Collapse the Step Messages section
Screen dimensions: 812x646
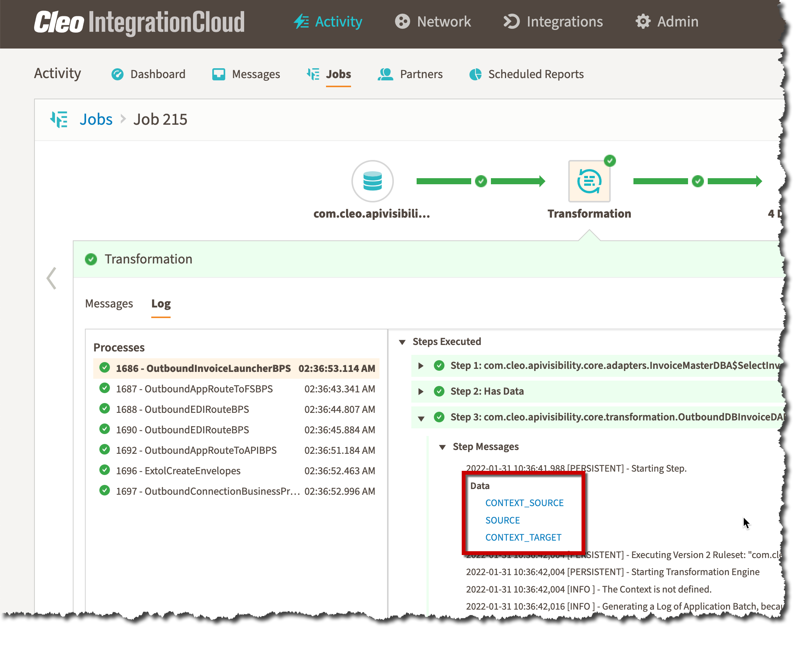click(442, 447)
